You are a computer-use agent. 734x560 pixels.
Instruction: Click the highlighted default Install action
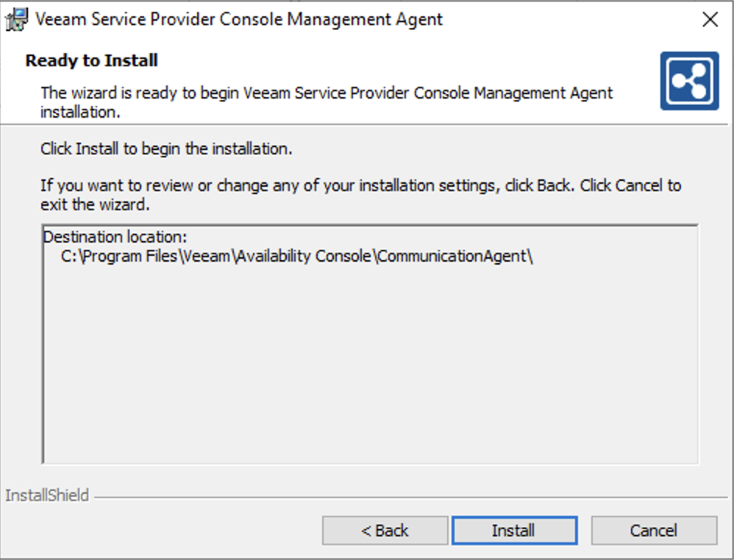point(514,530)
